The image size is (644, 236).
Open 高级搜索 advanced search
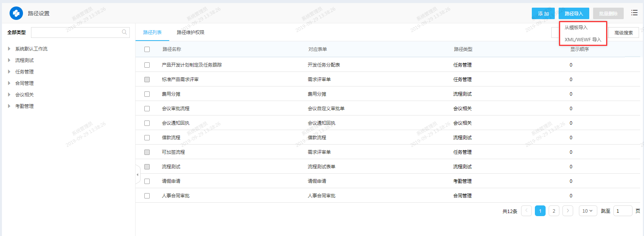click(x=623, y=33)
